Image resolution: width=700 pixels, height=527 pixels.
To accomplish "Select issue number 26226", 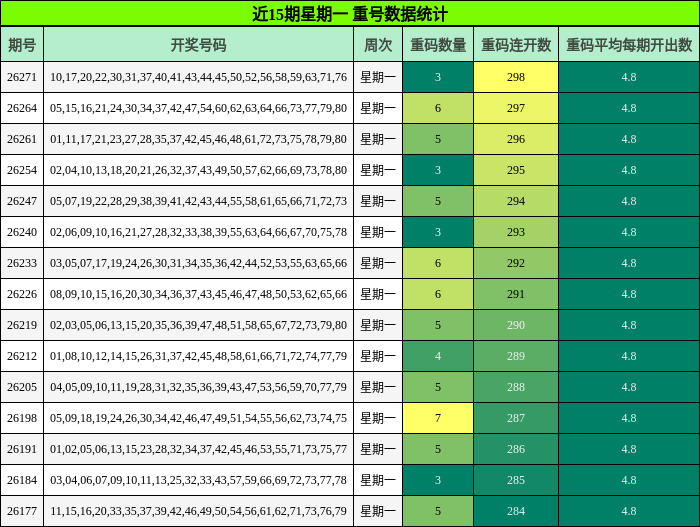I will click(22, 294).
